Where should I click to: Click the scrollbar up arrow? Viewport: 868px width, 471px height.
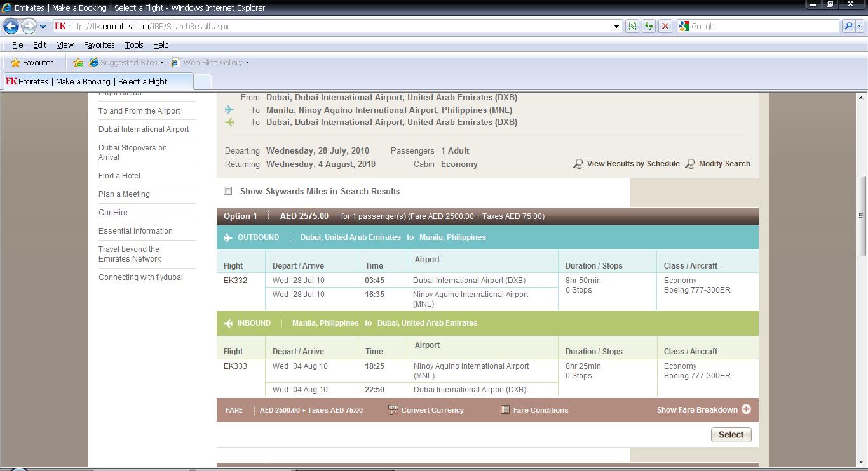tap(862, 98)
